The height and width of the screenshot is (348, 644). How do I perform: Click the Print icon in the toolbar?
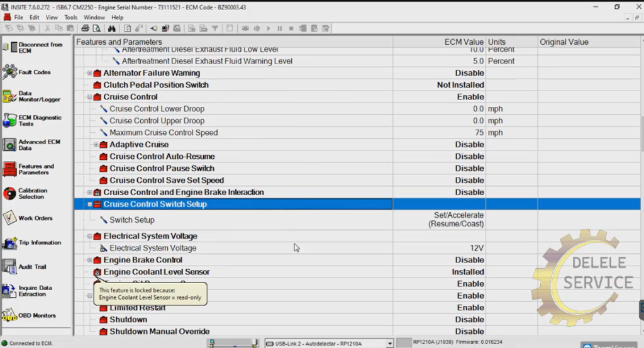click(85, 28)
